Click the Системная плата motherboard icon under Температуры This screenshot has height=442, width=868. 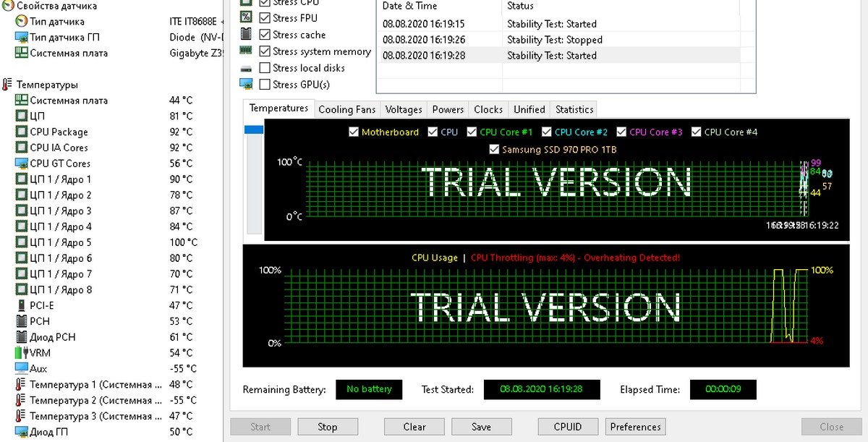(21, 101)
